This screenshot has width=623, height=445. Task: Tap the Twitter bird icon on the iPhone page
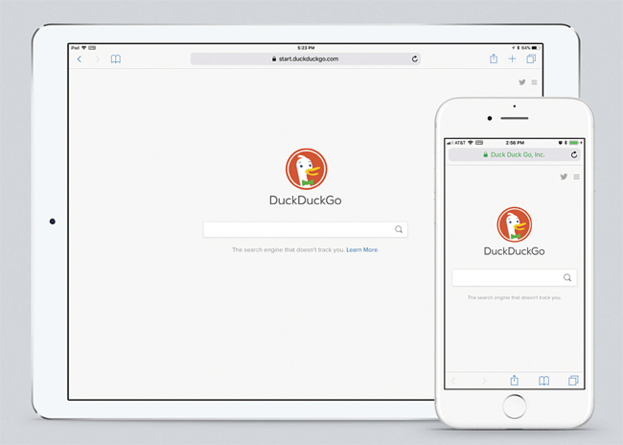564,177
